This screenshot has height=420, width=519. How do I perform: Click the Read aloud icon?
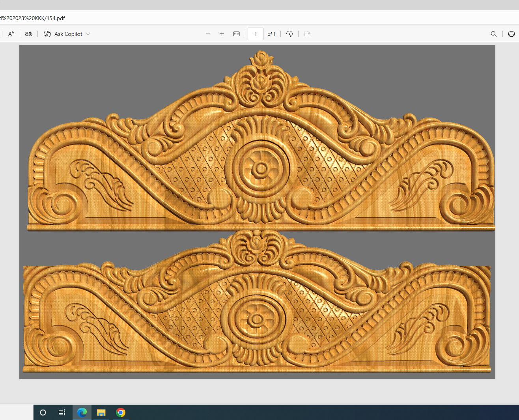tap(11, 34)
